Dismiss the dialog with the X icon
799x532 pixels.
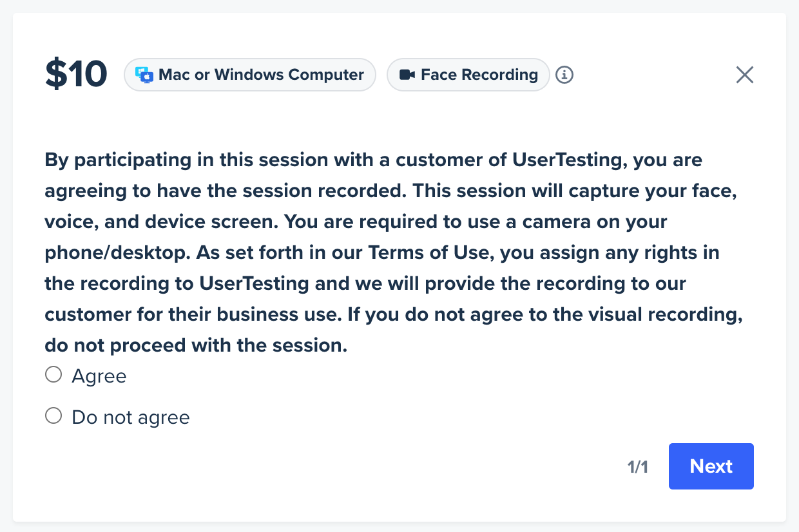[745, 75]
